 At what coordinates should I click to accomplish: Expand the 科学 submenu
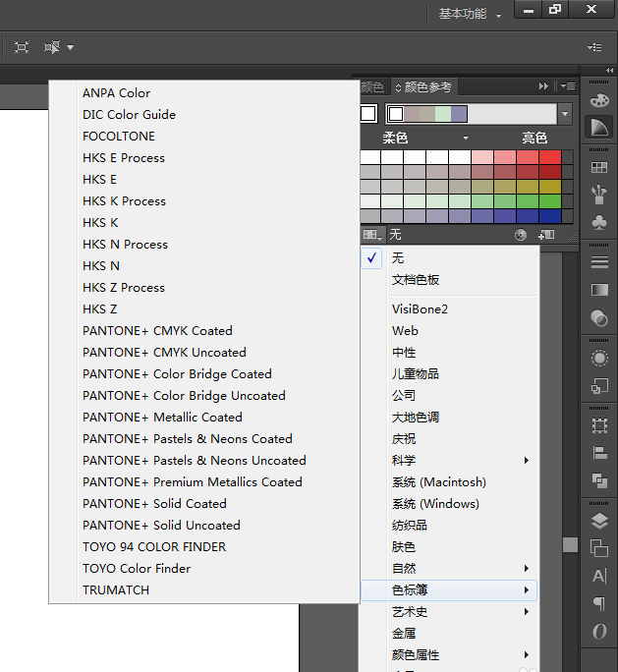tap(450, 461)
